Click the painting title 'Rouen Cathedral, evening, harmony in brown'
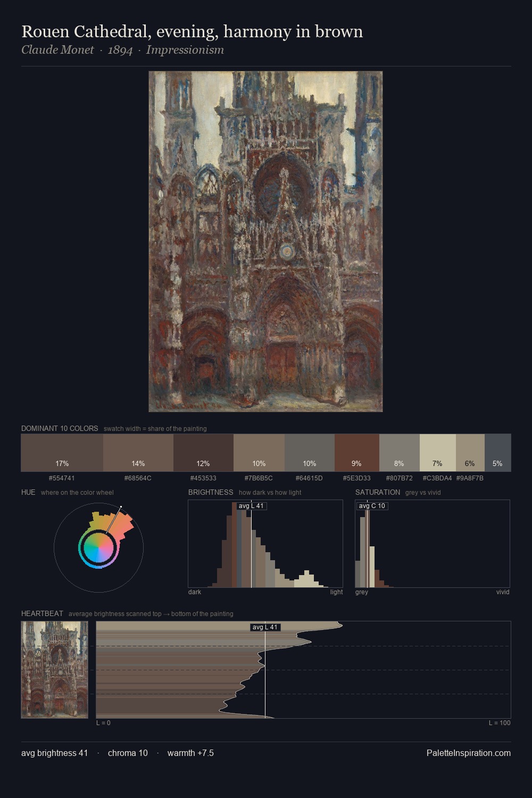Viewport: 532px width, 798px height. coord(192,32)
